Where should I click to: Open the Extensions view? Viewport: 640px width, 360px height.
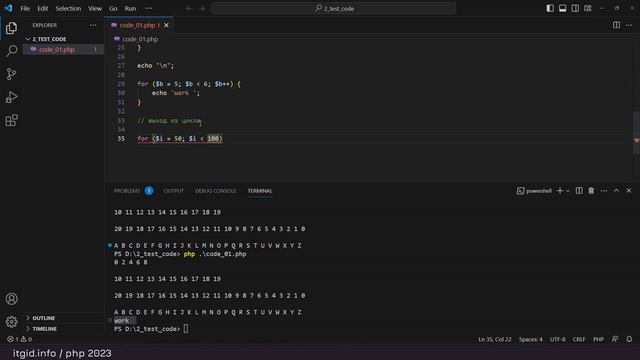(11, 120)
